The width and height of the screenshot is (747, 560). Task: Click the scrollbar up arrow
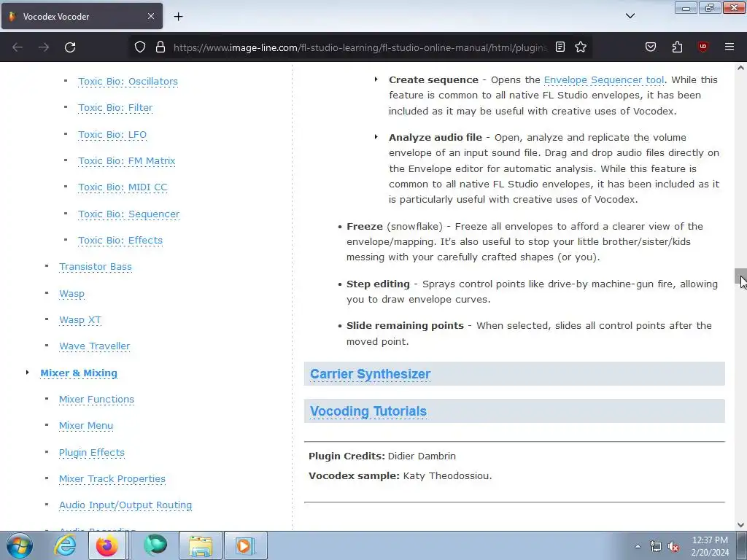[x=740, y=68]
